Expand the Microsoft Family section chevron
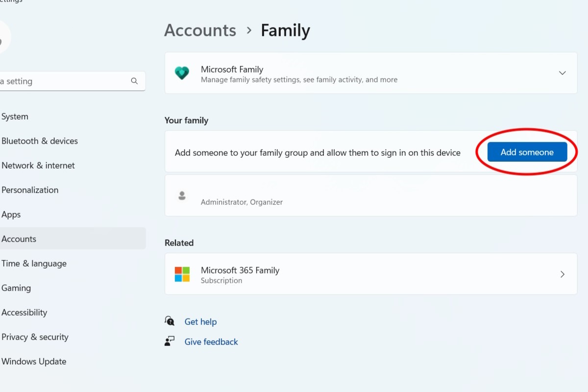Screen dimensions: 588x392 563,73
